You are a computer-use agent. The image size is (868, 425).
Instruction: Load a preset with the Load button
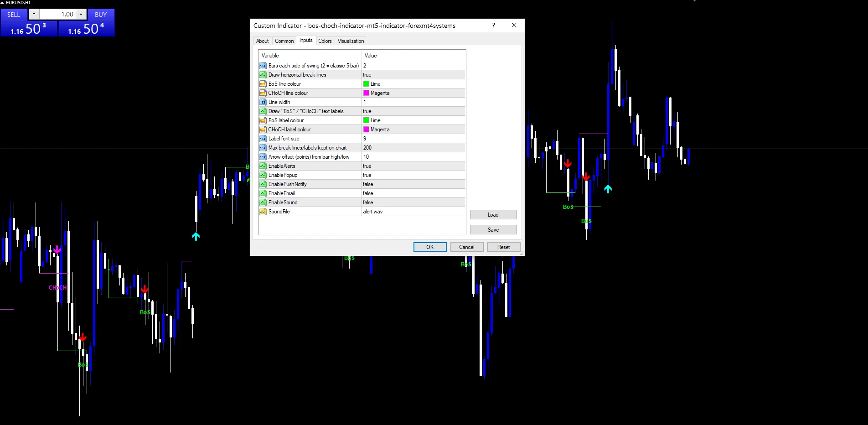(493, 215)
